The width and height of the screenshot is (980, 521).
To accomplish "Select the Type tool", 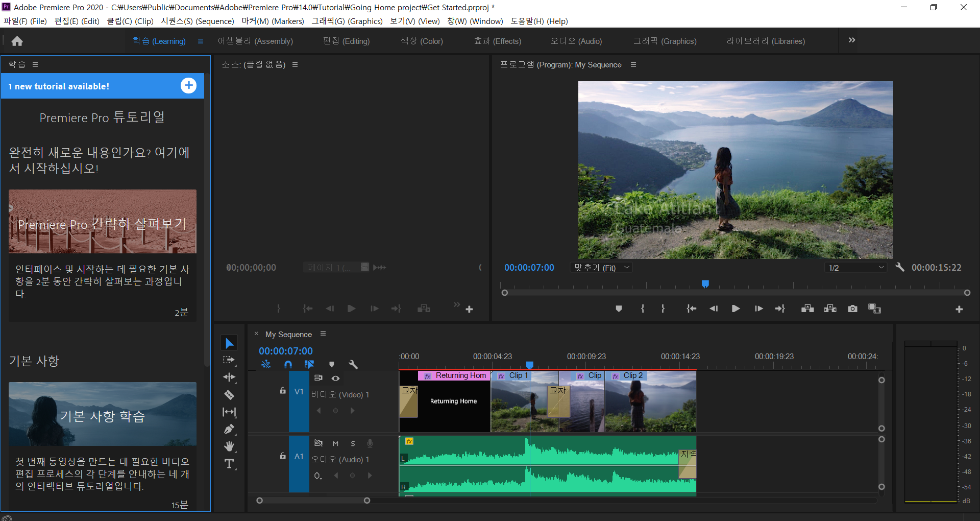I will tap(229, 464).
